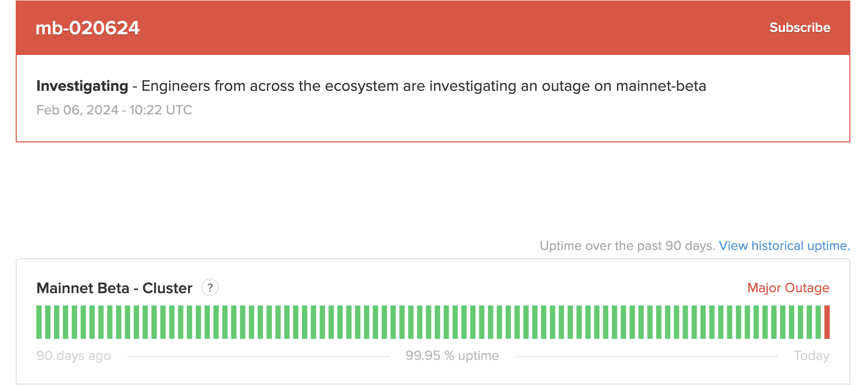Image resolution: width=868 pixels, height=385 pixels.
Task: Open the View historical uptime link
Action: (784, 246)
